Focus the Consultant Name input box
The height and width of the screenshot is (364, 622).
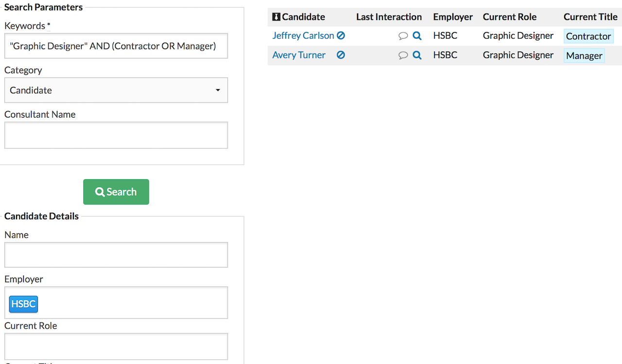coord(116,135)
